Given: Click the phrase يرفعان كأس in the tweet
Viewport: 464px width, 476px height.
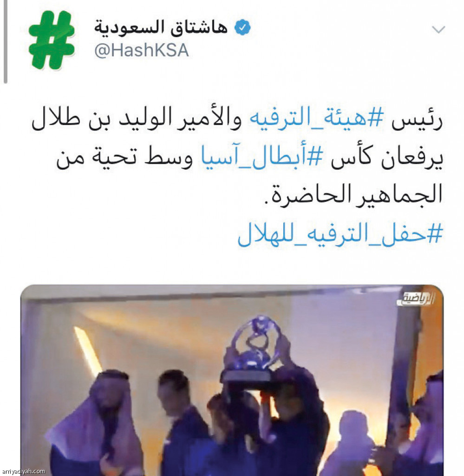Looking at the screenshot, I should point(387,158).
